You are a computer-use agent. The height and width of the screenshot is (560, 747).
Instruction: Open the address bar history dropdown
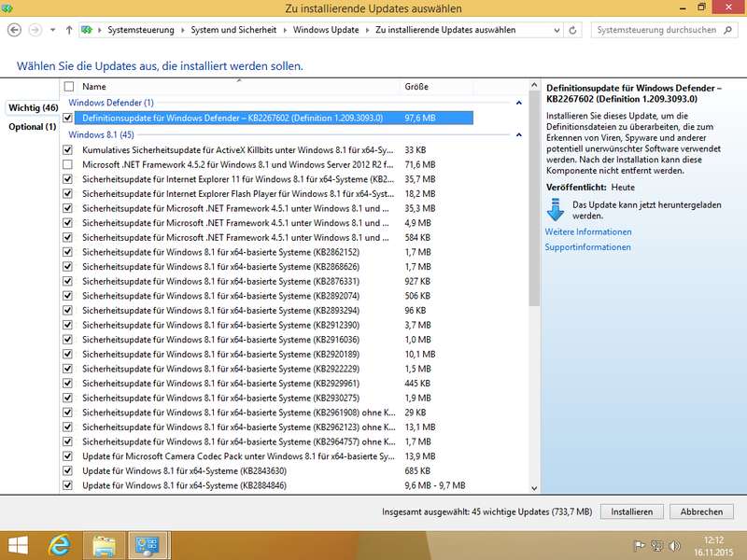tap(557, 30)
